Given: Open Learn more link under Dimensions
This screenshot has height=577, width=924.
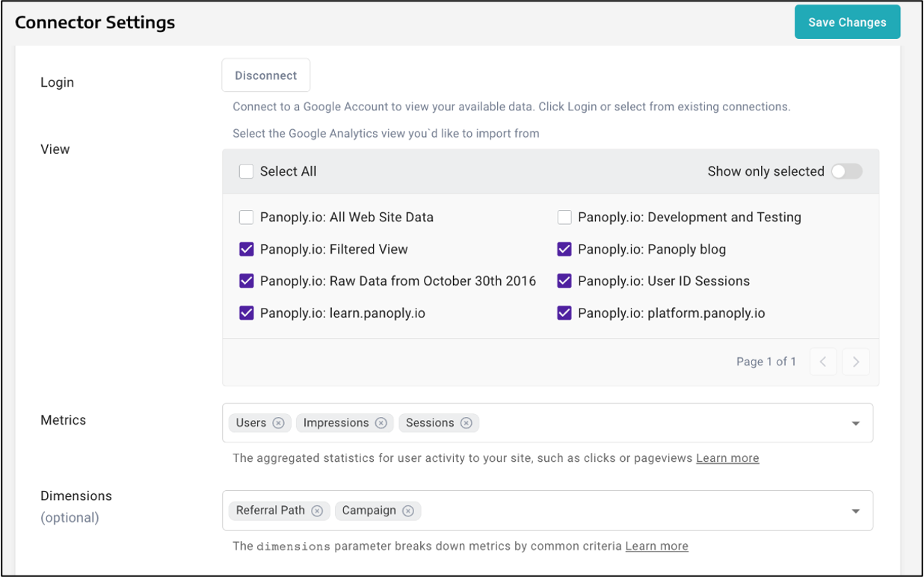Looking at the screenshot, I should pos(657,546).
